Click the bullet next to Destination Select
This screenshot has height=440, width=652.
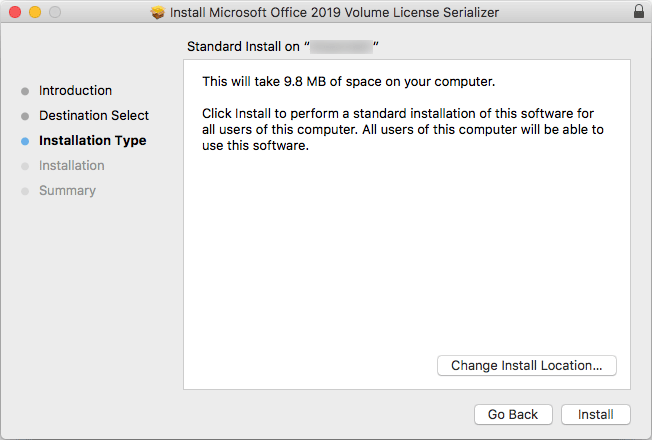pos(25,116)
